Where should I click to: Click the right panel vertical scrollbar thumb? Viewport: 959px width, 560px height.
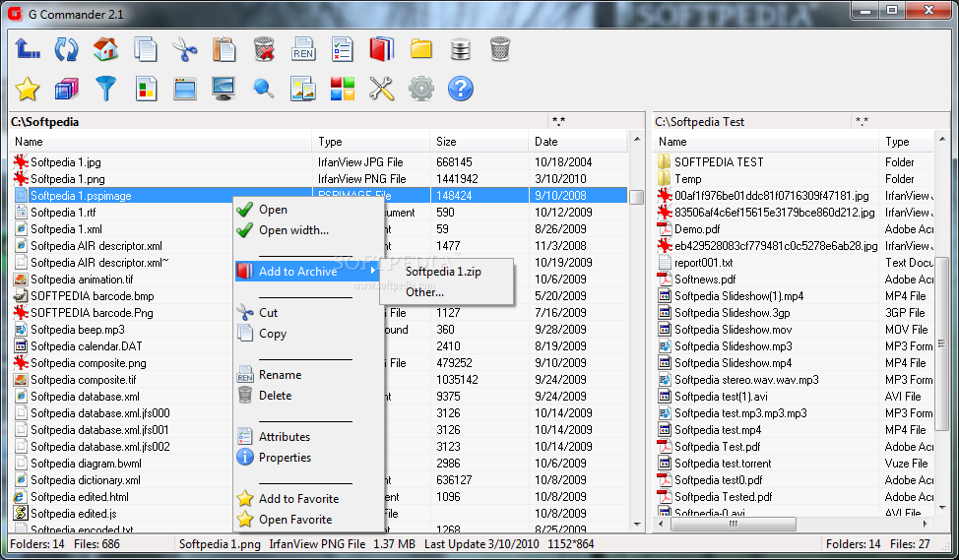point(942,344)
